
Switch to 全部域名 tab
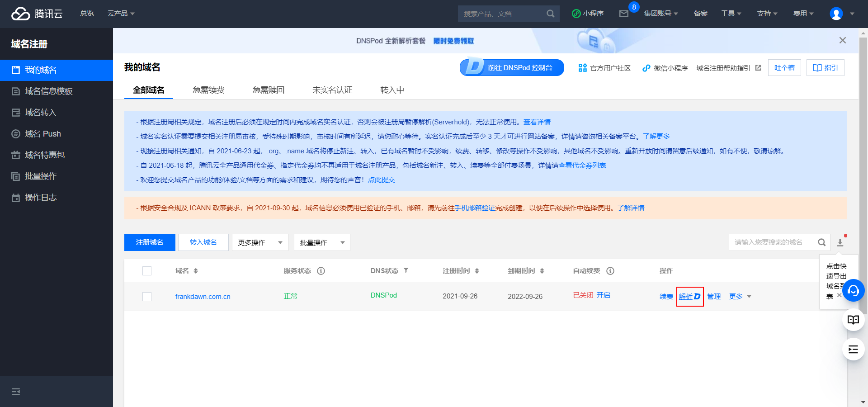tap(148, 90)
